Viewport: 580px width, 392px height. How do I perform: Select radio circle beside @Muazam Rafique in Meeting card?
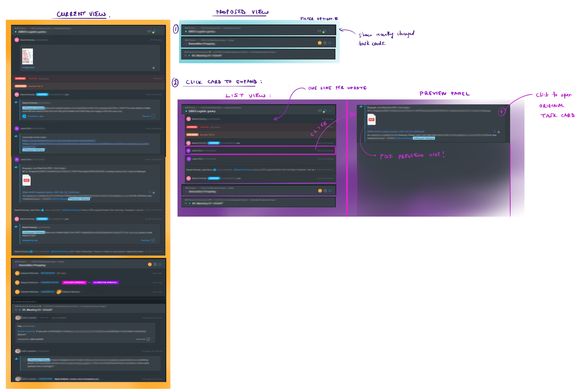click(x=25, y=360)
